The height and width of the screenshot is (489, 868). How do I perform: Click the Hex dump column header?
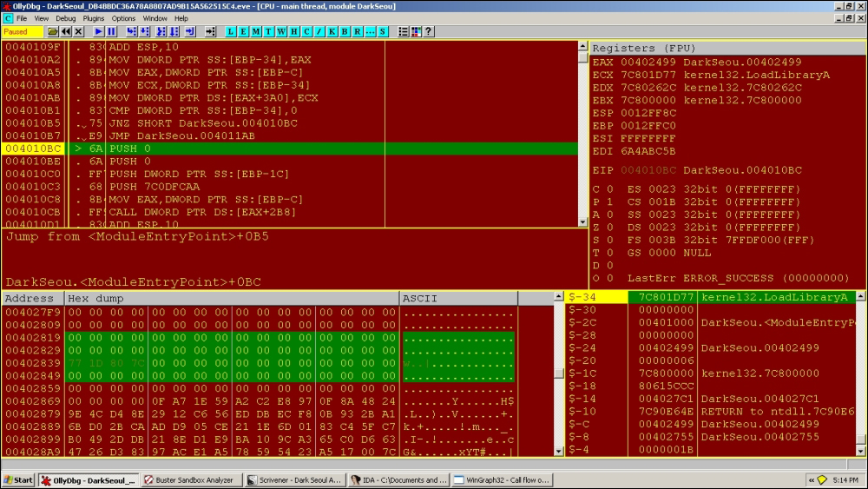232,298
